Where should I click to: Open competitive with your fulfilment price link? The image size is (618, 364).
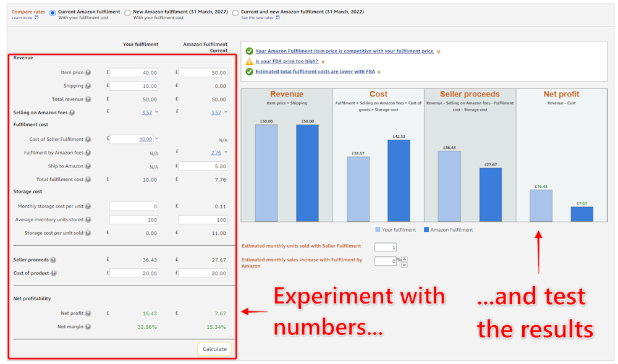coord(344,51)
